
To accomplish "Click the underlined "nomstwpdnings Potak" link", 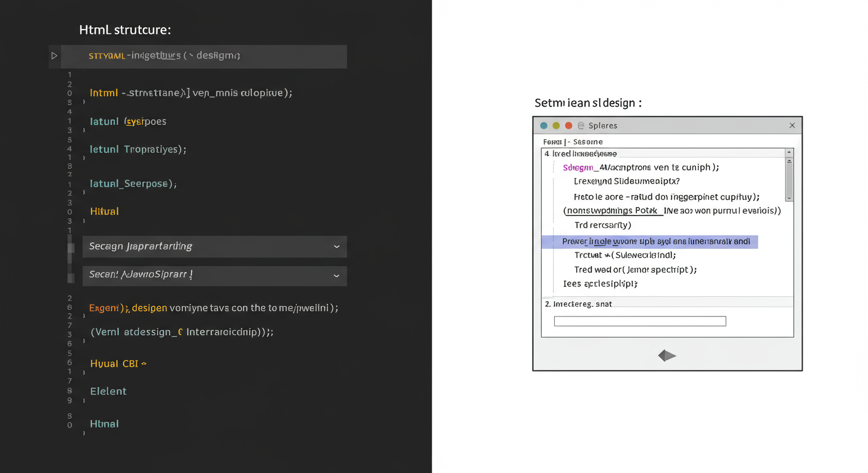I will click(x=614, y=211).
